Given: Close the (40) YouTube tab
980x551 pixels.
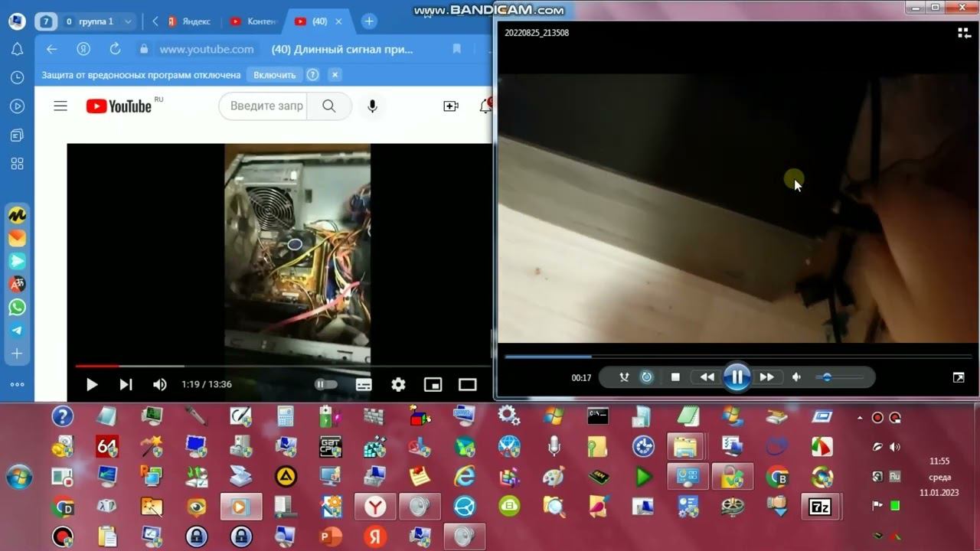Looking at the screenshot, I should [x=338, y=21].
